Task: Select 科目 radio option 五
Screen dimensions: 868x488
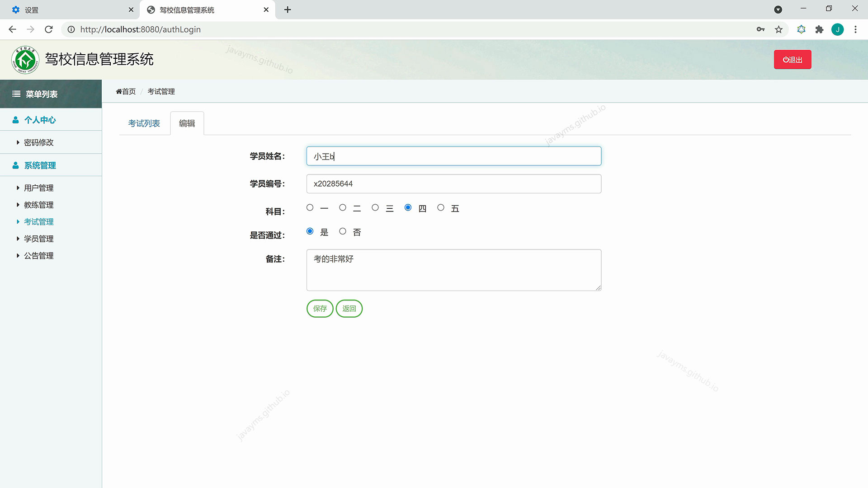Action: click(441, 207)
